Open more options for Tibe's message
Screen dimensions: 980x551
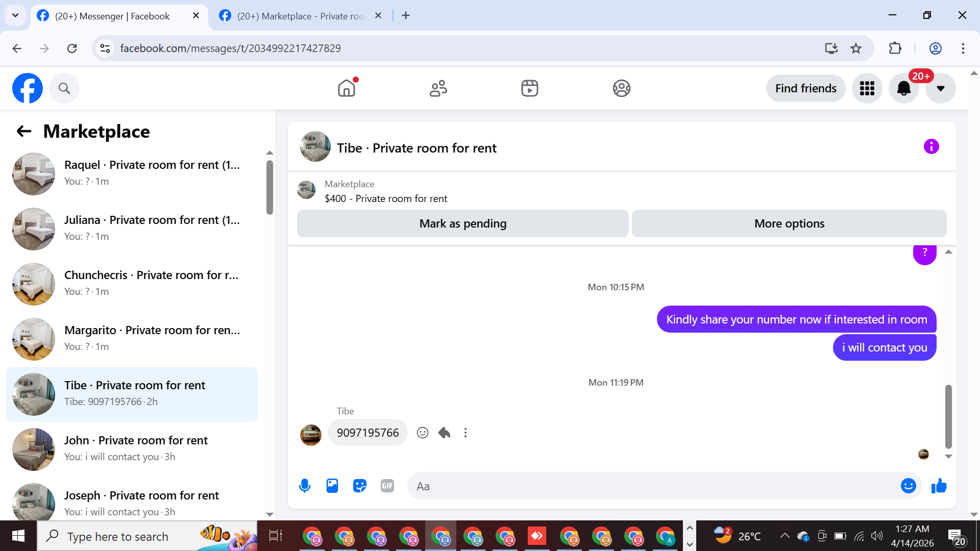tap(465, 433)
